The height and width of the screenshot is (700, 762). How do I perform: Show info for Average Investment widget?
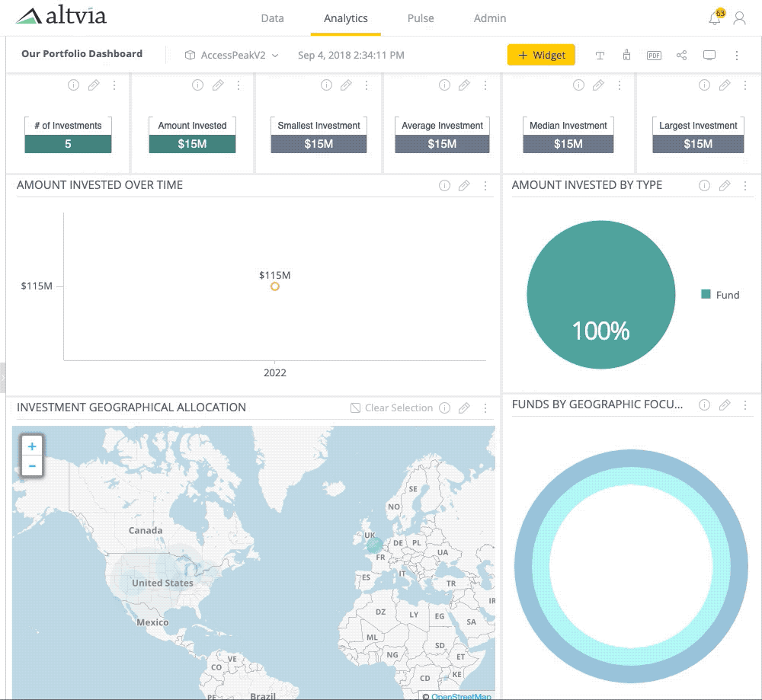(x=445, y=85)
